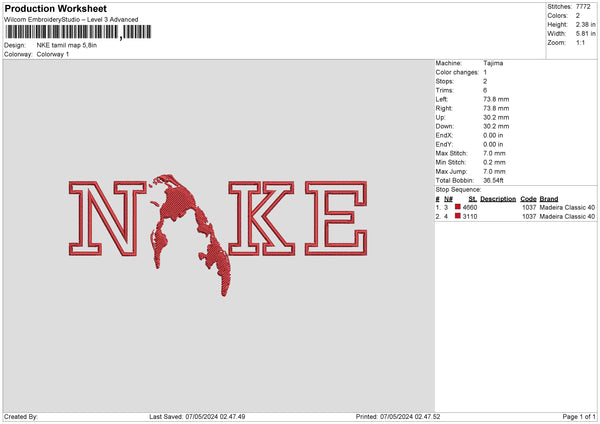Click the "Stop Sequence:" heading
Image resolution: width=600 pixels, height=424 pixels.
458,189
